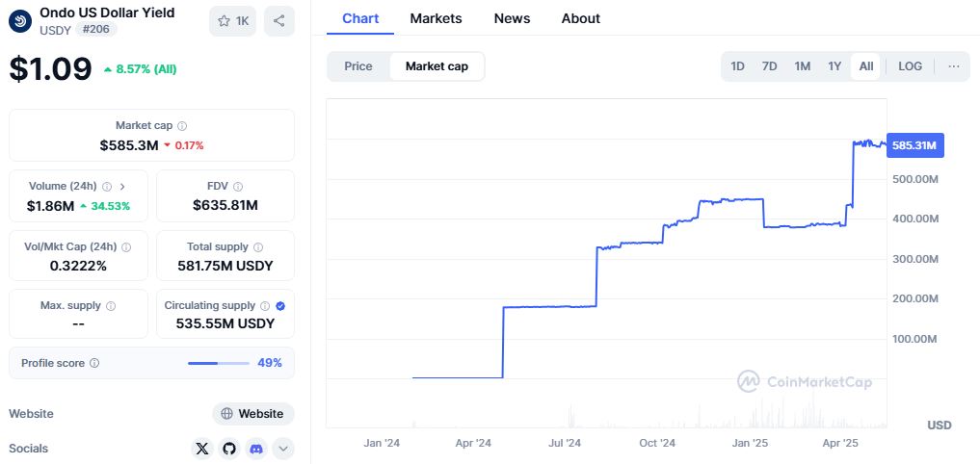Click the verified badge by Circulating supply
The height and width of the screenshot is (464, 980).
(x=280, y=306)
